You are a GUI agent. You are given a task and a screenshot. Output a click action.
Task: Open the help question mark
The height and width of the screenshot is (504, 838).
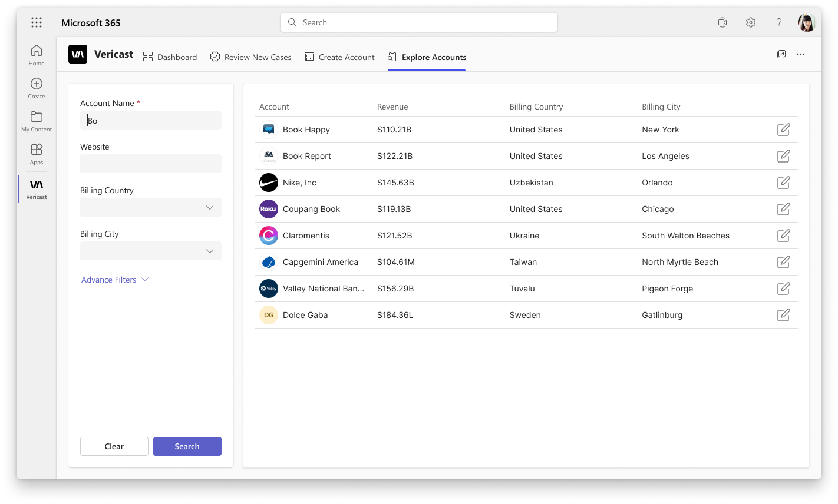point(779,22)
